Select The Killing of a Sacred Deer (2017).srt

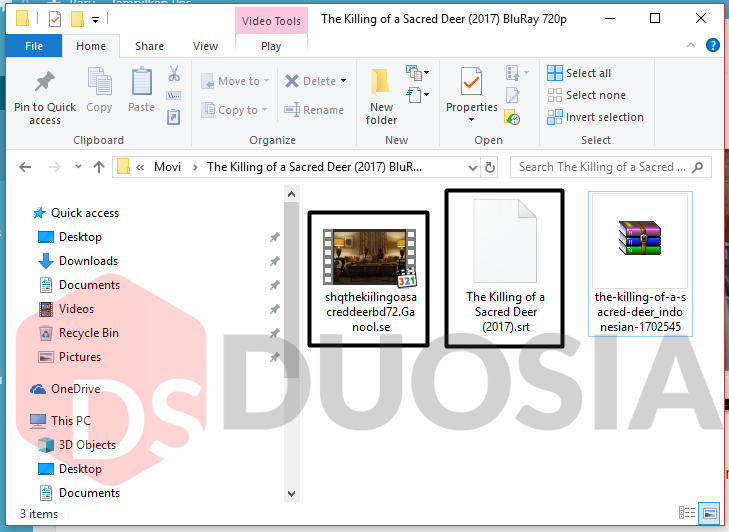coord(505,269)
